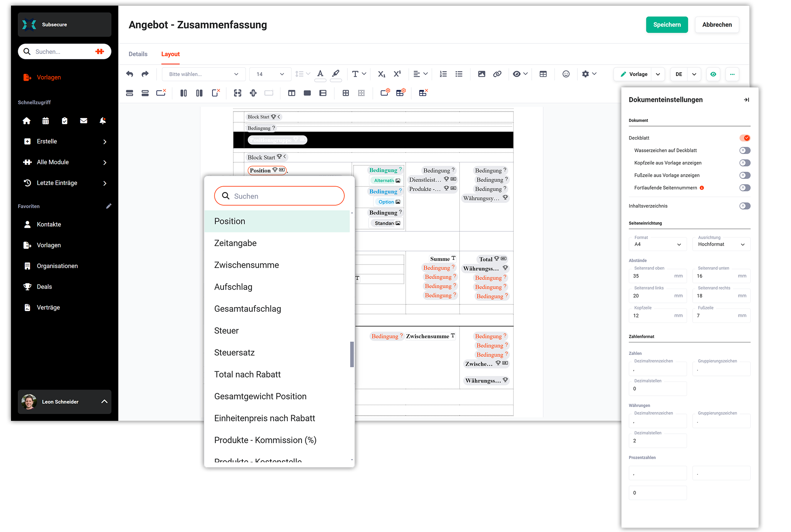This screenshot has width=791, height=532.
Task: Insert a hyperlink
Action: tap(497, 74)
